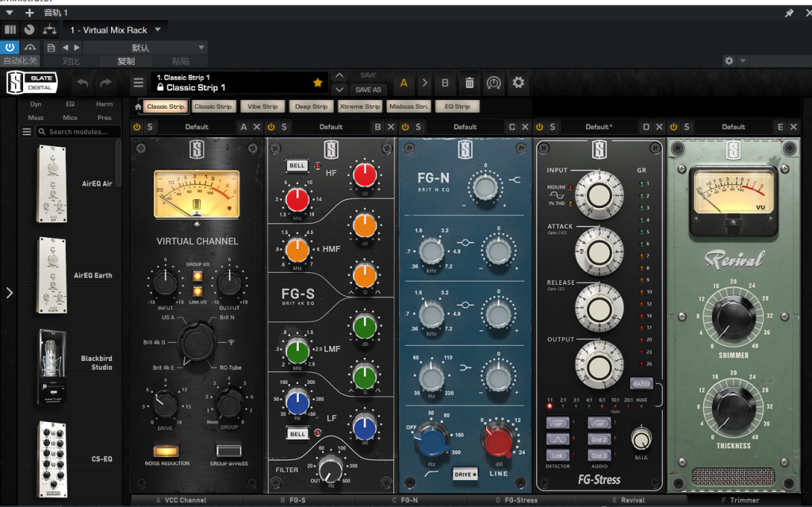Open the Virtual Mix Rack plugin dropdown

tap(157, 30)
